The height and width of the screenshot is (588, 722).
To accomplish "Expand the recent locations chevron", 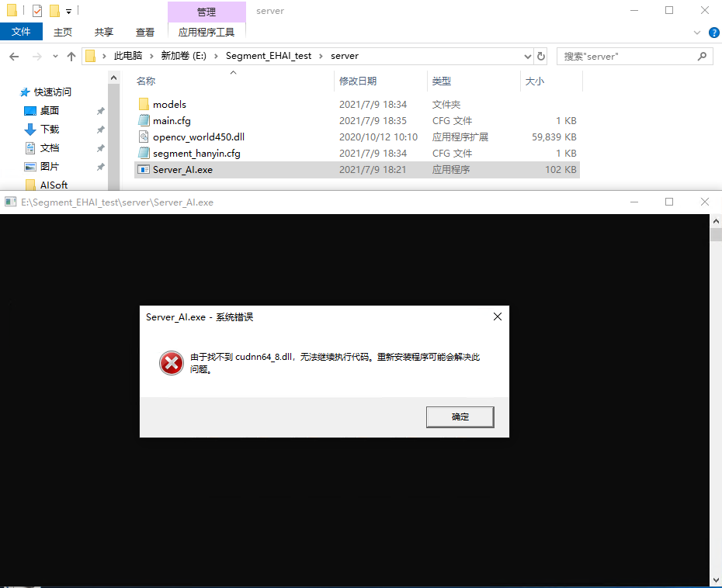I will pyautogui.click(x=55, y=56).
